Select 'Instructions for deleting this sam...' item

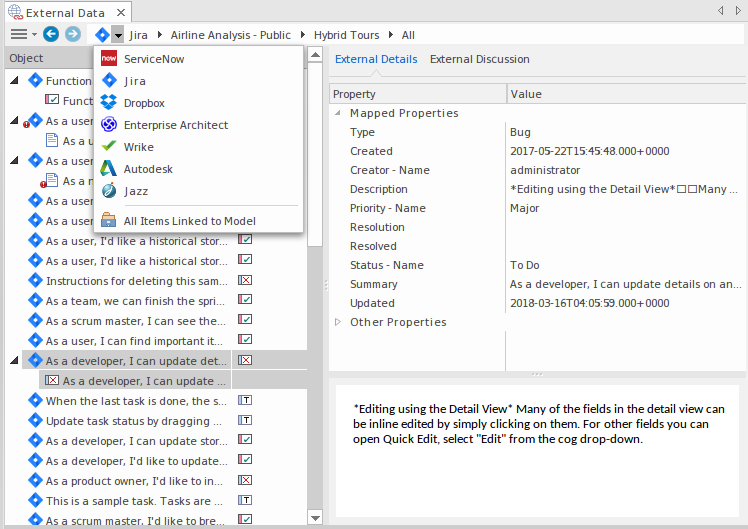pos(135,281)
